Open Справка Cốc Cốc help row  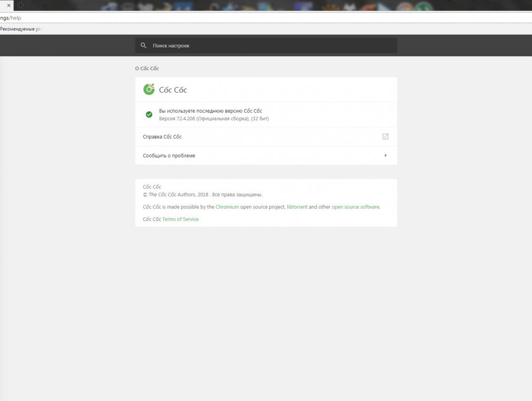[x=266, y=136]
